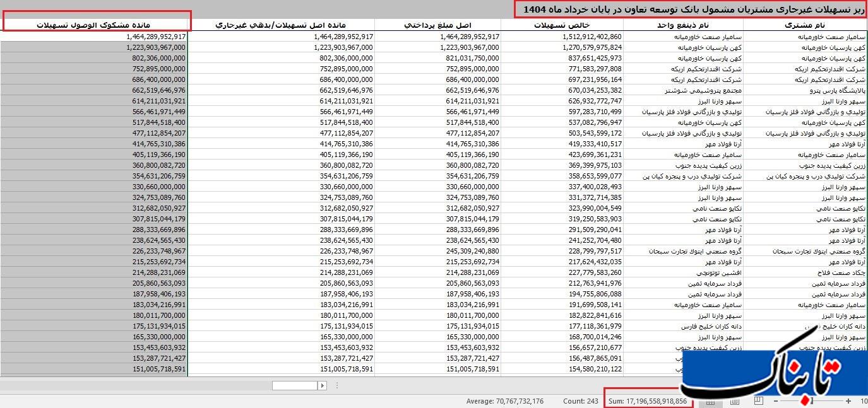Select cell چکاد صنعت فلاح
Viewport: 868px width, 408px height.
pyautogui.click(x=805, y=272)
